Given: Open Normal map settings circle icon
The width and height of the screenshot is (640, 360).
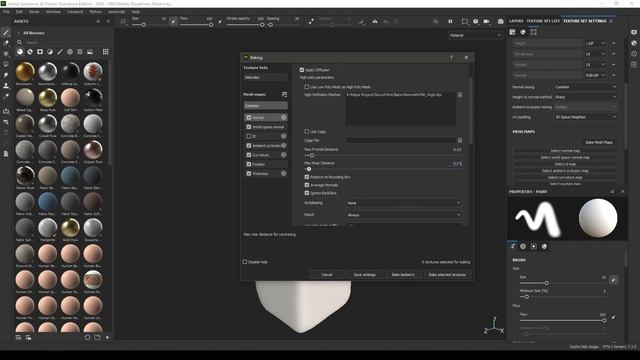Looking at the screenshot, I should tap(284, 118).
